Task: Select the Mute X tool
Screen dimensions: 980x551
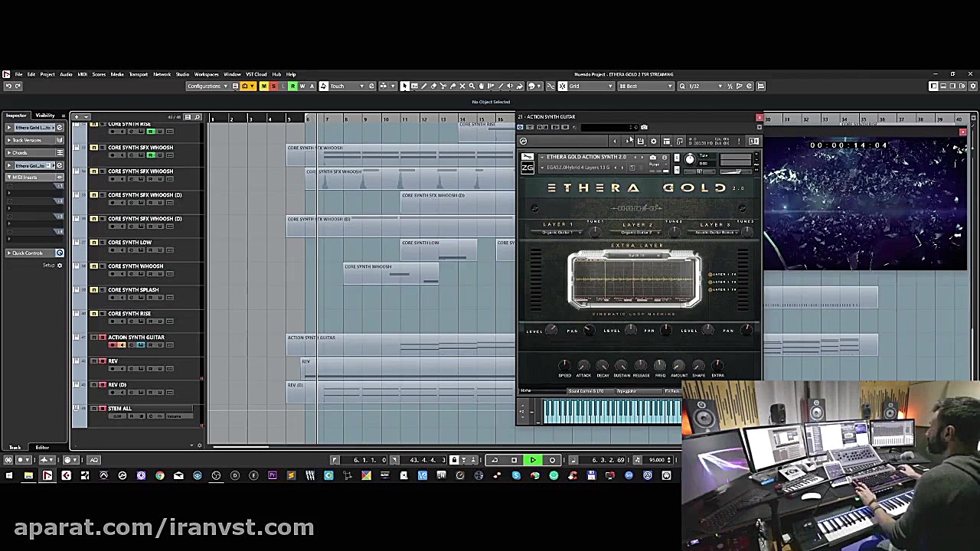Action: click(x=462, y=86)
